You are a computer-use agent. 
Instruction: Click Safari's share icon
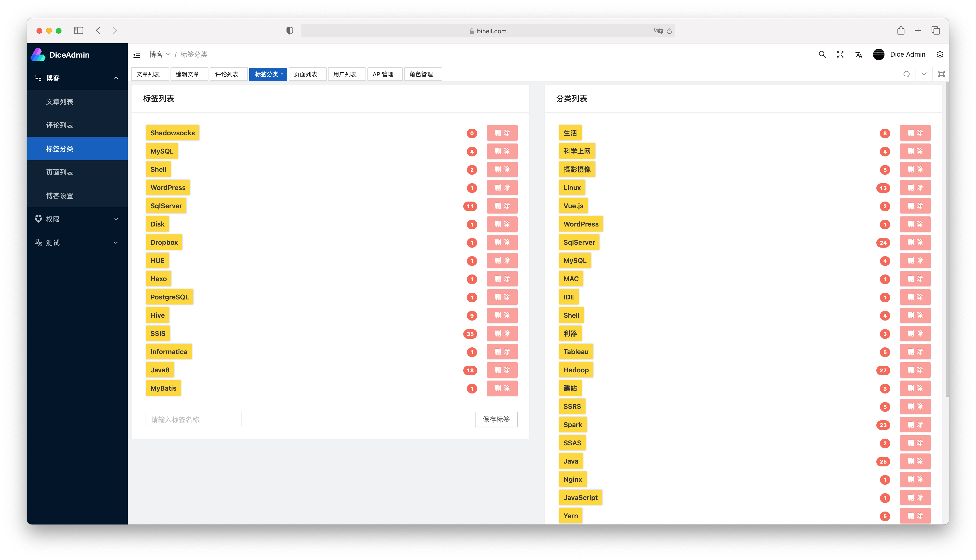(x=901, y=31)
